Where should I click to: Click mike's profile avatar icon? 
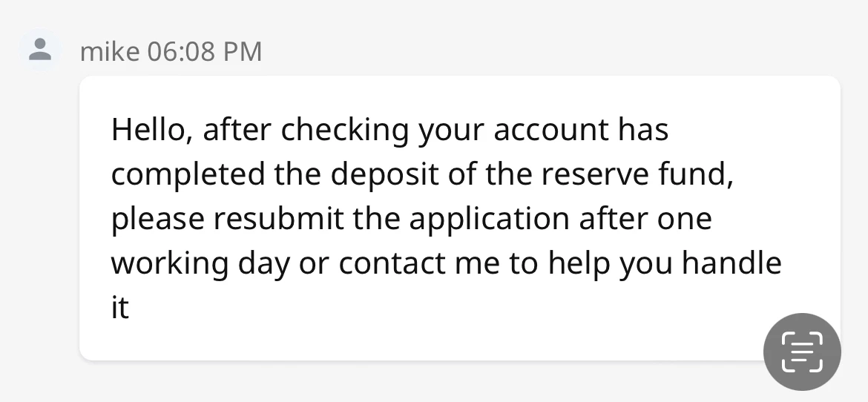(39, 50)
